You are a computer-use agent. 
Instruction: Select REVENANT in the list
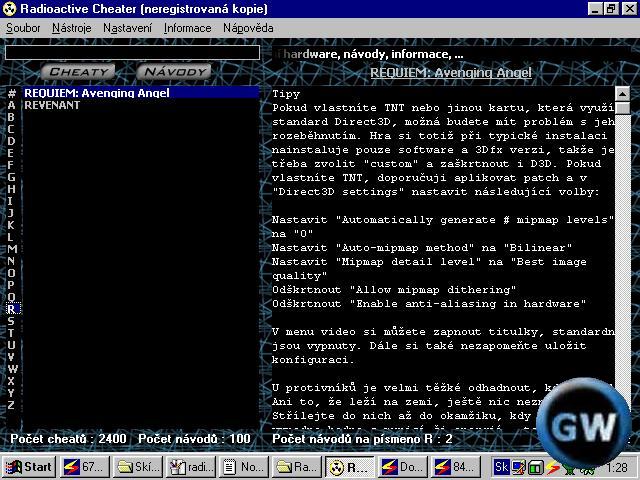[x=141, y=105]
